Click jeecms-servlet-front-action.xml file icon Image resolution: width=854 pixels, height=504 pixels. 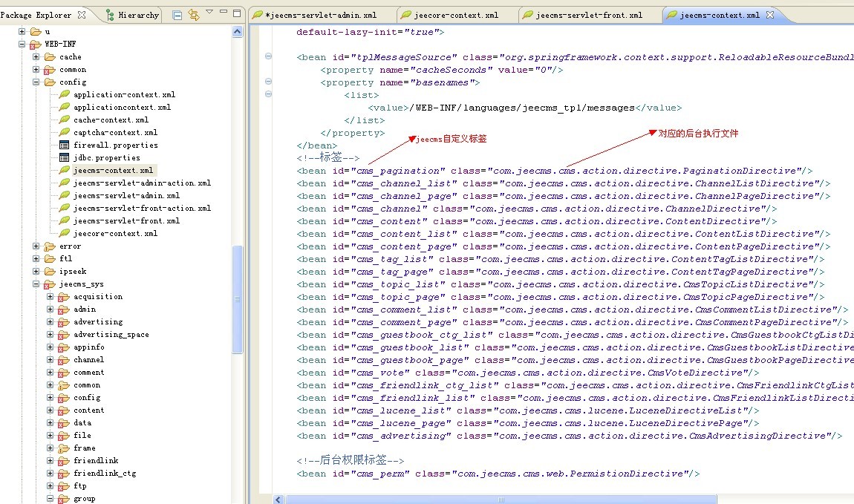[x=65, y=207]
